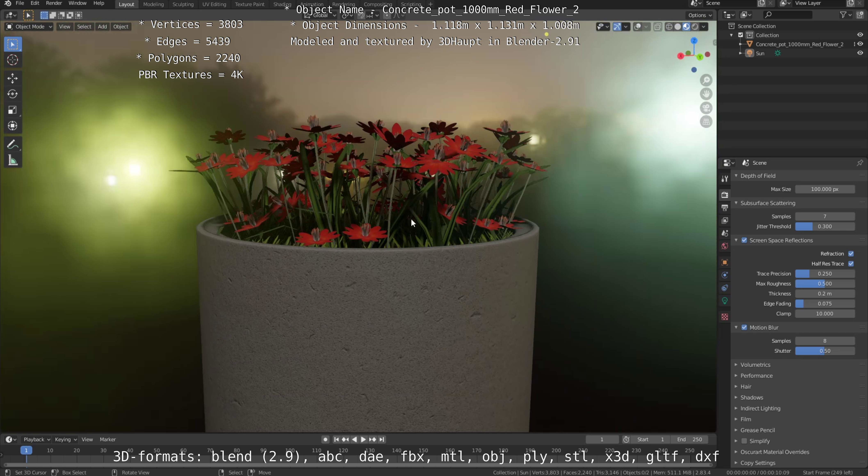Switch perspective/orthographic grid icon
The width and height of the screenshot is (868, 476).
706,122
